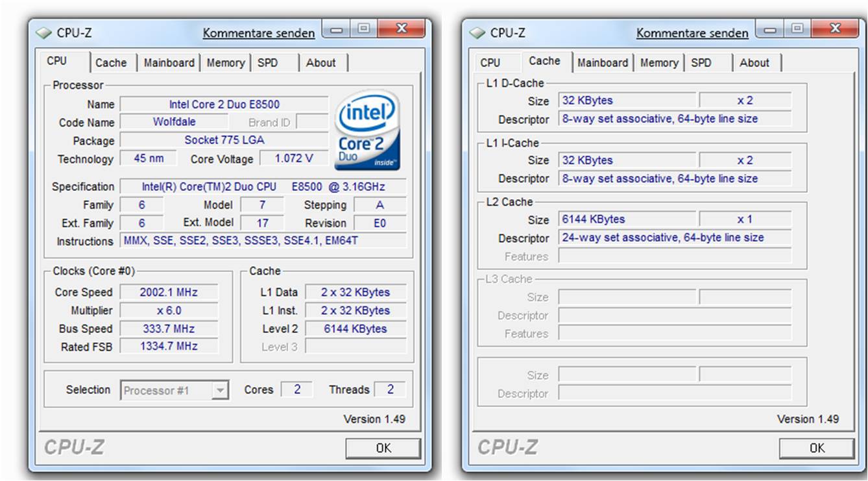Switch to CPU tab in right window
868x481 pixels.
490,63
